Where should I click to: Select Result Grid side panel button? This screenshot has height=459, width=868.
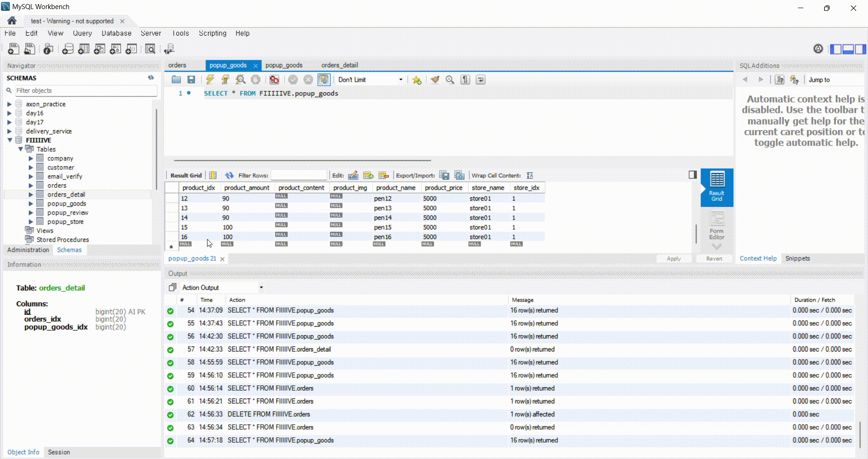(x=717, y=187)
